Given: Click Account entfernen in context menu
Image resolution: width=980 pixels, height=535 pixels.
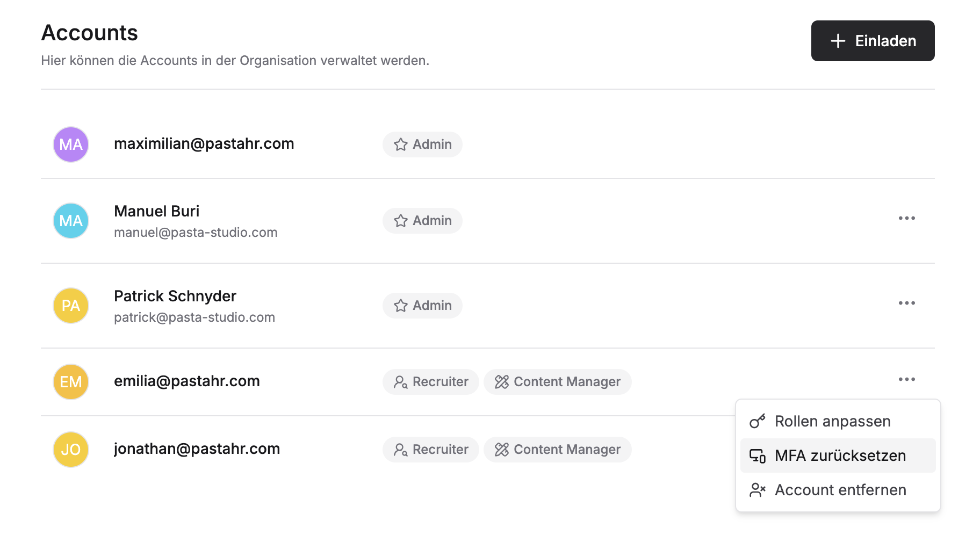Looking at the screenshot, I should 840,490.
